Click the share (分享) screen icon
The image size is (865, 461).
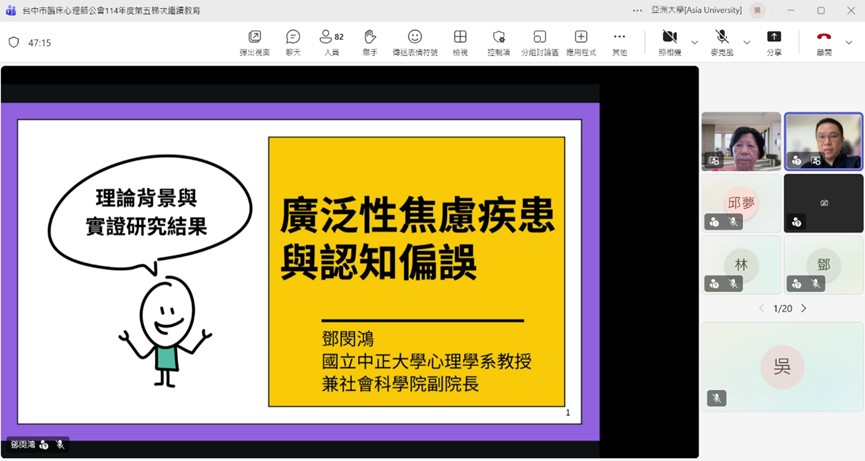[774, 42]
